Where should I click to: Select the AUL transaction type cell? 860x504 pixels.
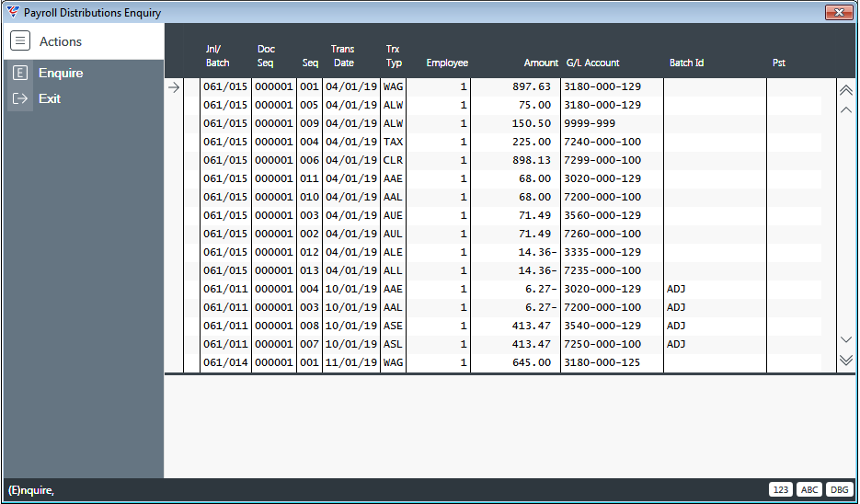click(394, 234)
